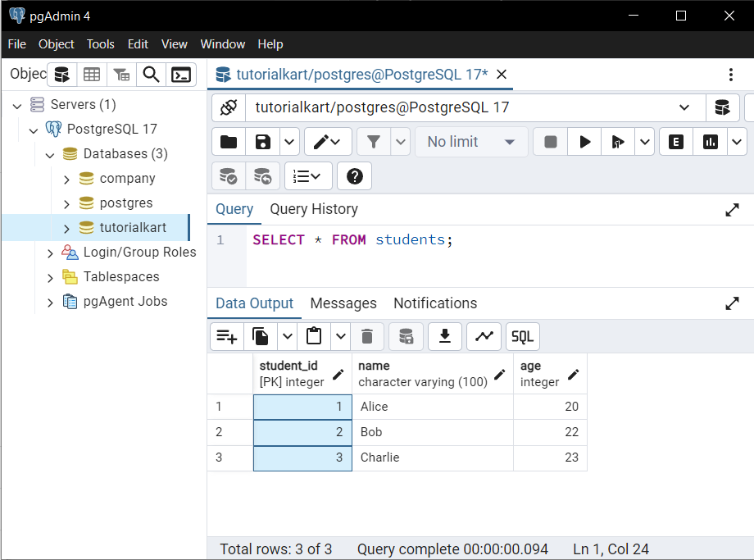Open the paste options dropdown arrow
The height and width of the screenshot is (560, 754).
coord(340,336)
